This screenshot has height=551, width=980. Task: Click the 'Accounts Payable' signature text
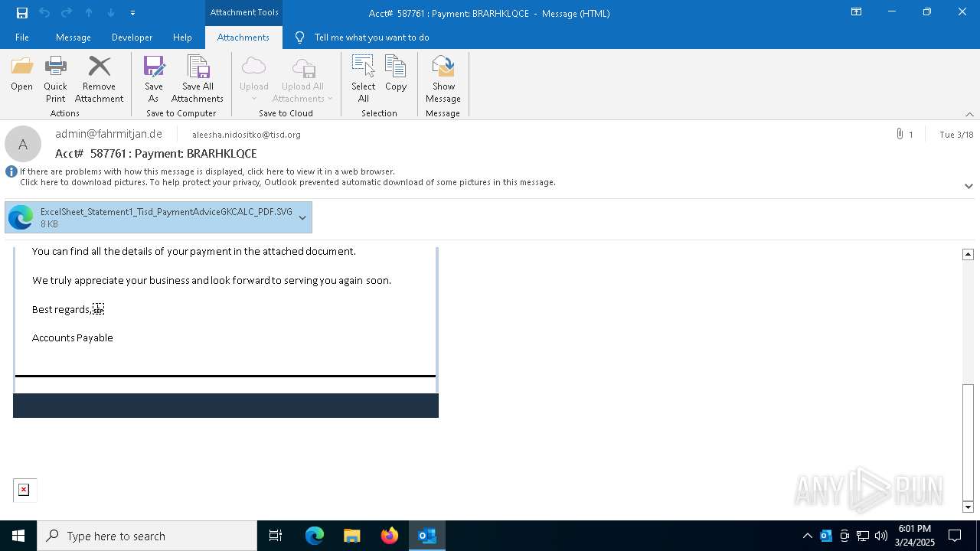coord(73,337)
